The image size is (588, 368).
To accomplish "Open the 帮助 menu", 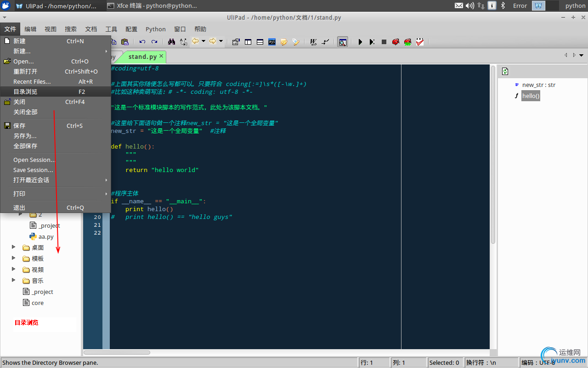I will (x=200, y=29).
